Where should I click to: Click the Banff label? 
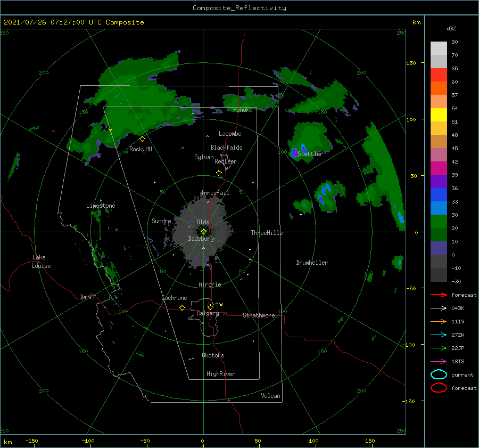[88, 297]
